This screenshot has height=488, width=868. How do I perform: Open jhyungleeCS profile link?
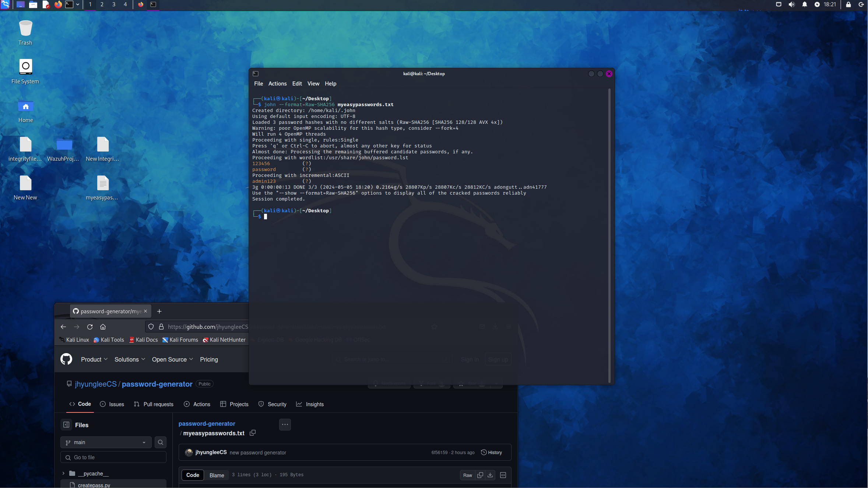[x=96, y=384]
